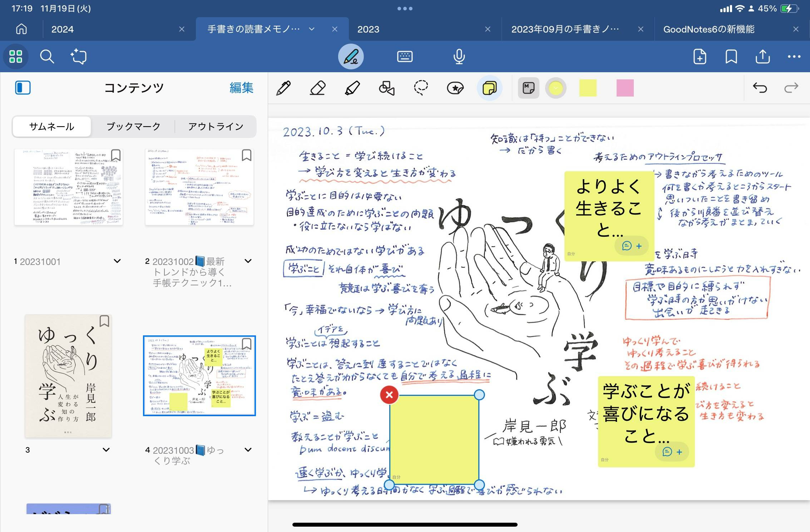Open the current document tab dropdown
This screenshot has height=532, width=810.
pyautogui.click(x=312, y=29)
